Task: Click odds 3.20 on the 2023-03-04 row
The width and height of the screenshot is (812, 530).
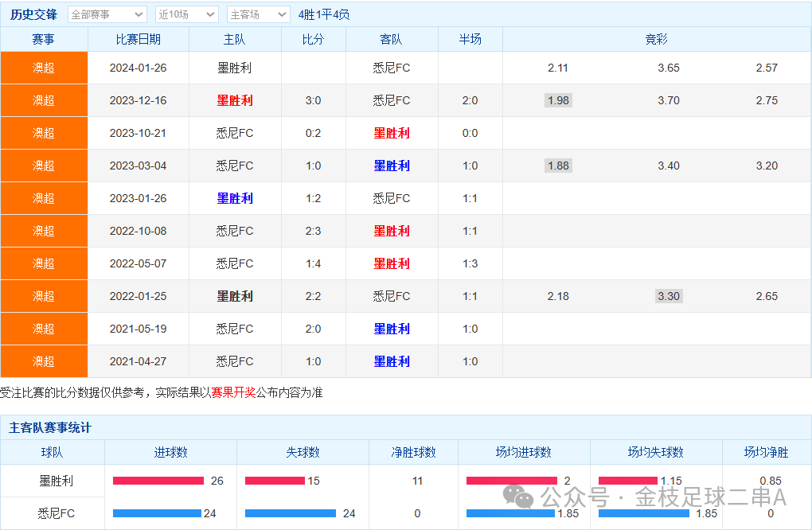Action: pyautogui.click(x=767, y=166)
